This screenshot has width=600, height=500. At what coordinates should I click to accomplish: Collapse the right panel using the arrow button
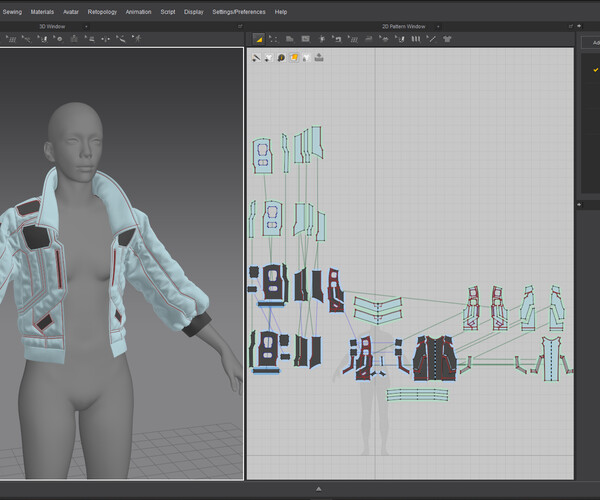click(x=580, y=206)
